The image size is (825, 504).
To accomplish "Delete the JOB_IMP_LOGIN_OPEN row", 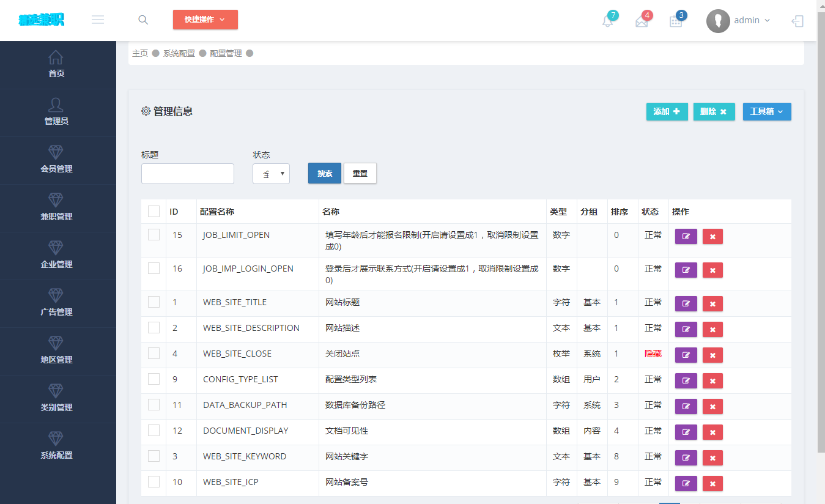I will click(712, 270).
